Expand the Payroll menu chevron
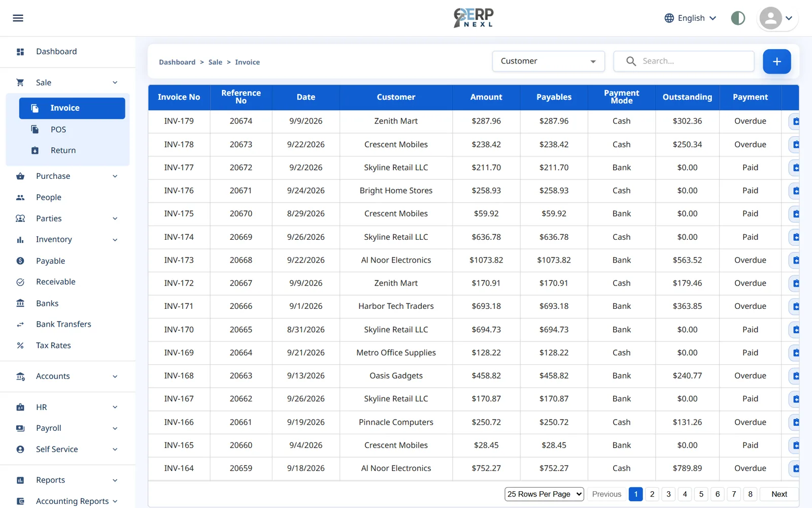Screen dimensions: 812x508 115,428
